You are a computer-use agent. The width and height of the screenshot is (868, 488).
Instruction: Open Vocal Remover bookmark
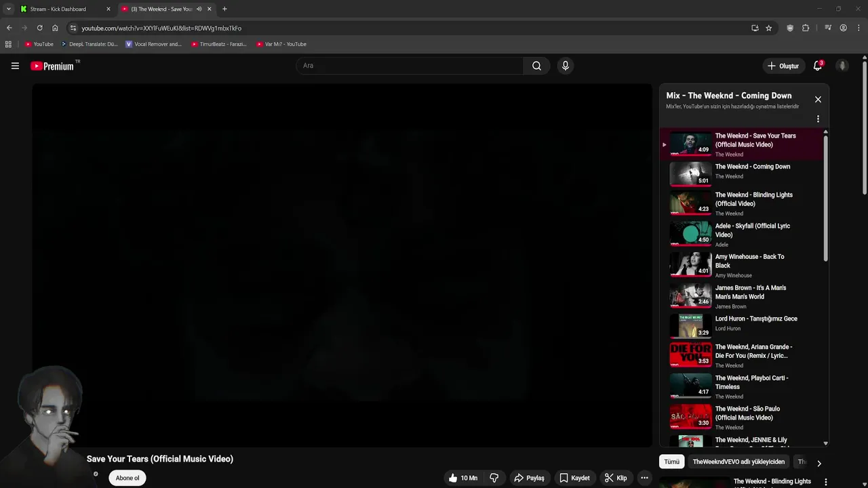pos(154,44)
